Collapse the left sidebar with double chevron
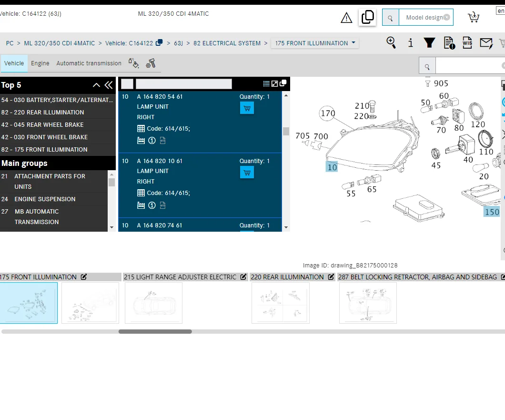Image resolution: width=505 pixels, height=420 pixels. [x=109, y=85]
